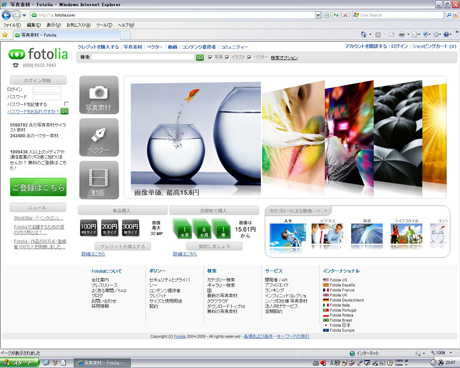This screenshot has width=460, height=368.
Task: Check the パスワードを記憶する checkbox
Action: pyautogui.click(x=66, y=104)
